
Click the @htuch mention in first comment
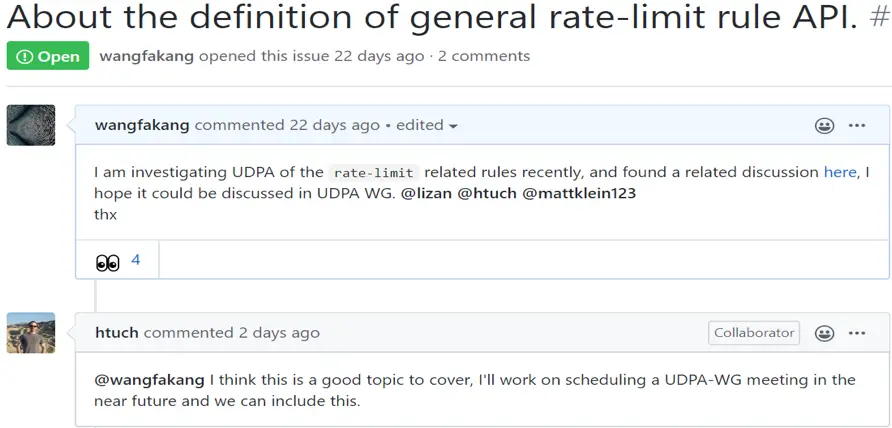point(486,193)
